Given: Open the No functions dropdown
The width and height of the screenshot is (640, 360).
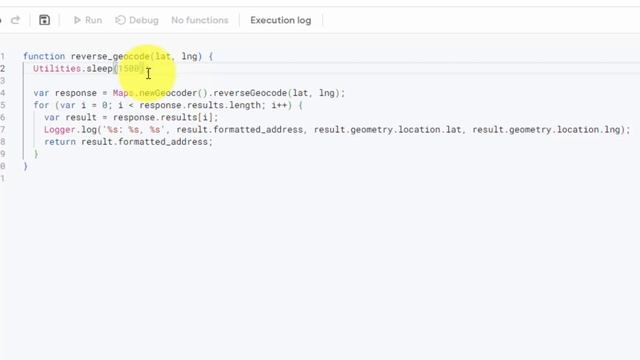Looking at the screenshot, I should (200, 20).
